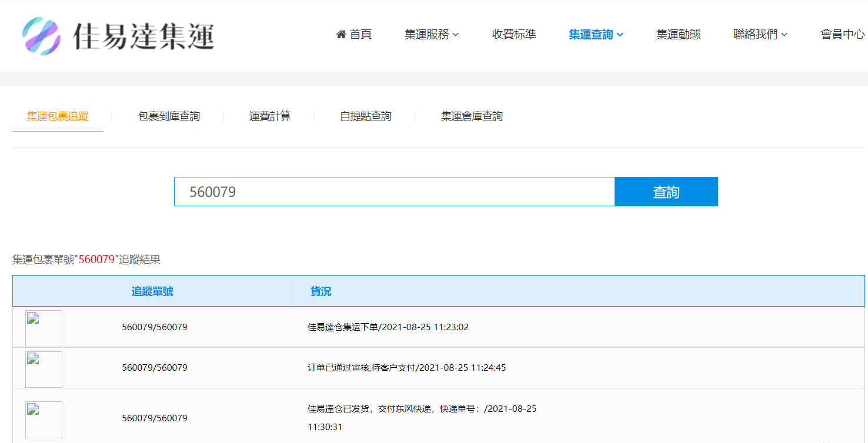Click the 追蹤單號 column header

[x=152, y=291]
